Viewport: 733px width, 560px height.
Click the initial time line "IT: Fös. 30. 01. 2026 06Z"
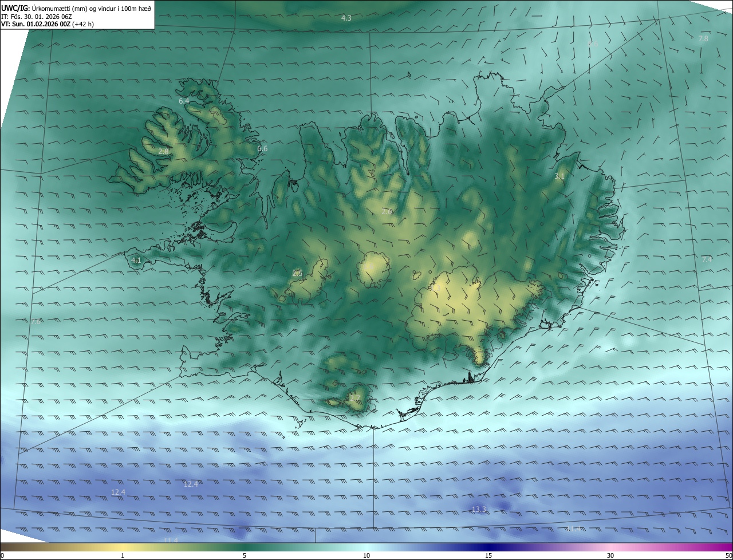[x=36, y=17]
